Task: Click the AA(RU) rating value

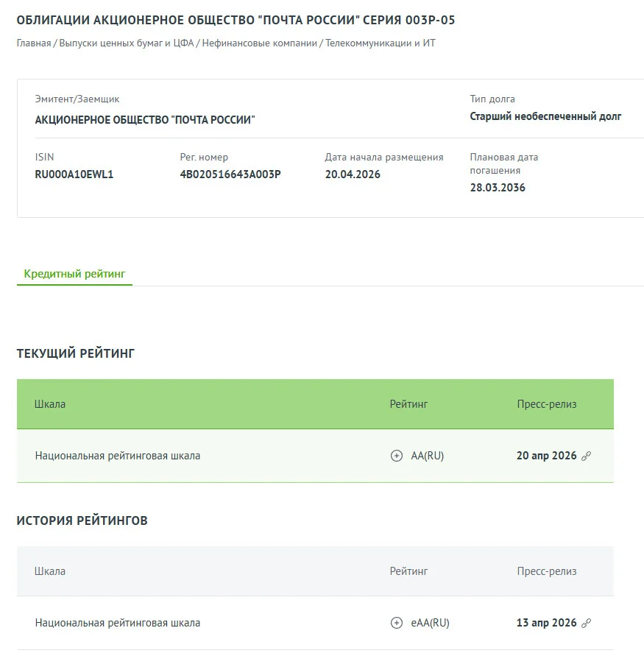Action: pos(427,456)
